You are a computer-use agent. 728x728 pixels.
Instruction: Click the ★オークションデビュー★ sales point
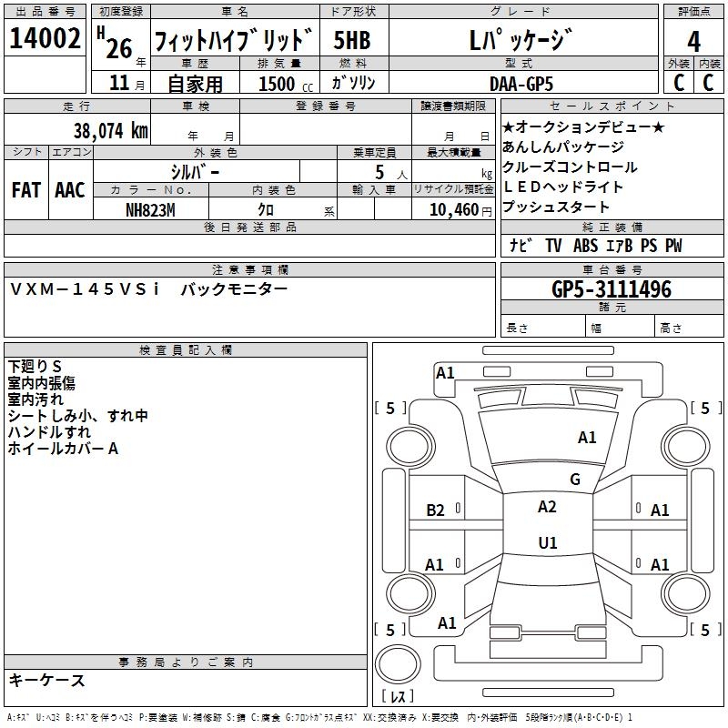tap(583, 126)
